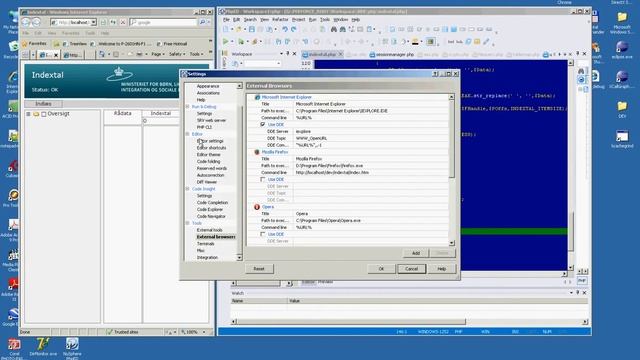Click the IE stop loading X icon
Viewport: 640px width, 360px height.
122,22
